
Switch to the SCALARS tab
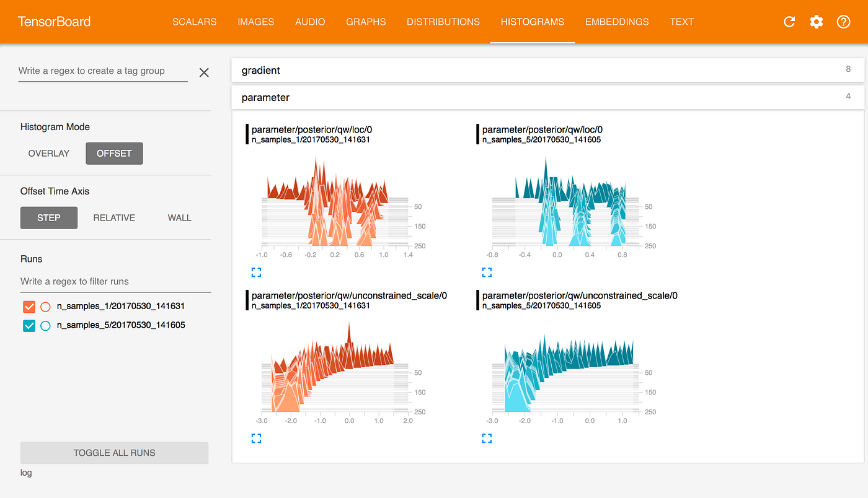[x=194, y=22]
